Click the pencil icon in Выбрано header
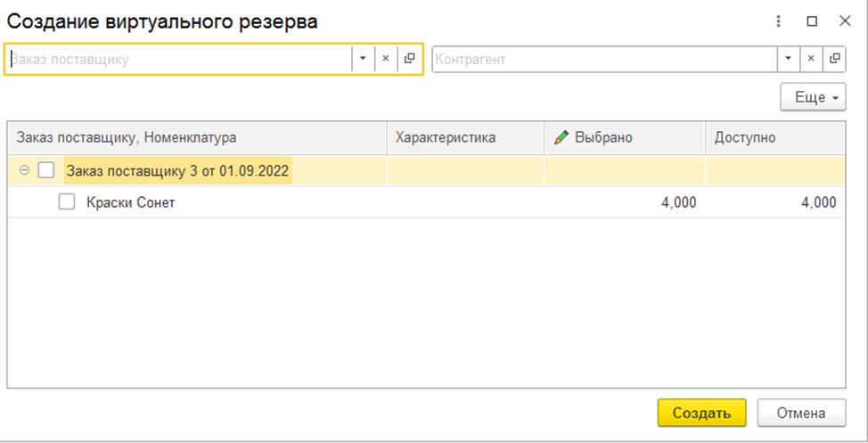Viewport: 868px width, 443px height. 561,137
